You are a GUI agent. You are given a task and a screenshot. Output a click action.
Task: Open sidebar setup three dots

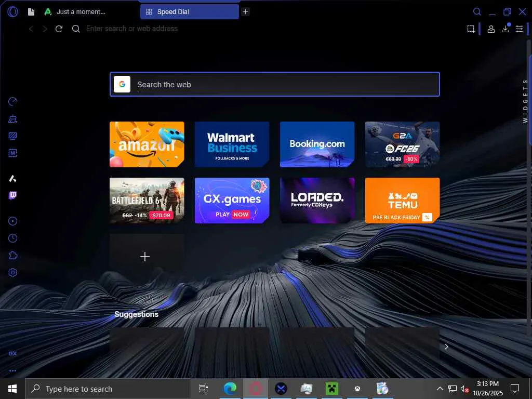coord(12,370)
